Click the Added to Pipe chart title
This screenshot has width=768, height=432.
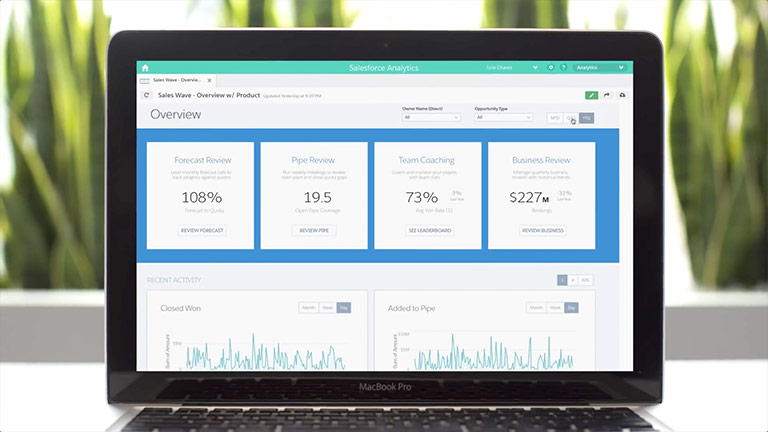(x=411, y=308)
